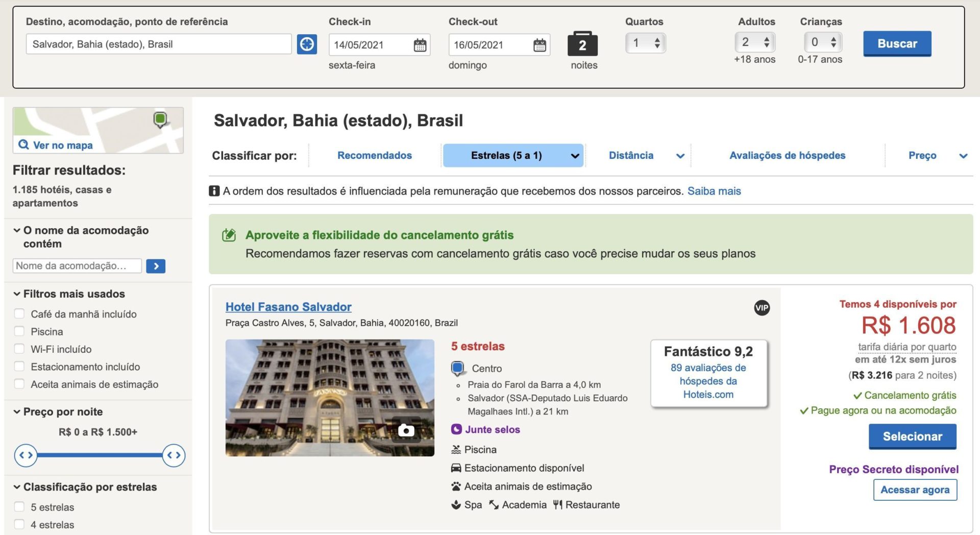
Task: Open the Hotel Fasano Salvador link
Action: [x=288, y=307]
